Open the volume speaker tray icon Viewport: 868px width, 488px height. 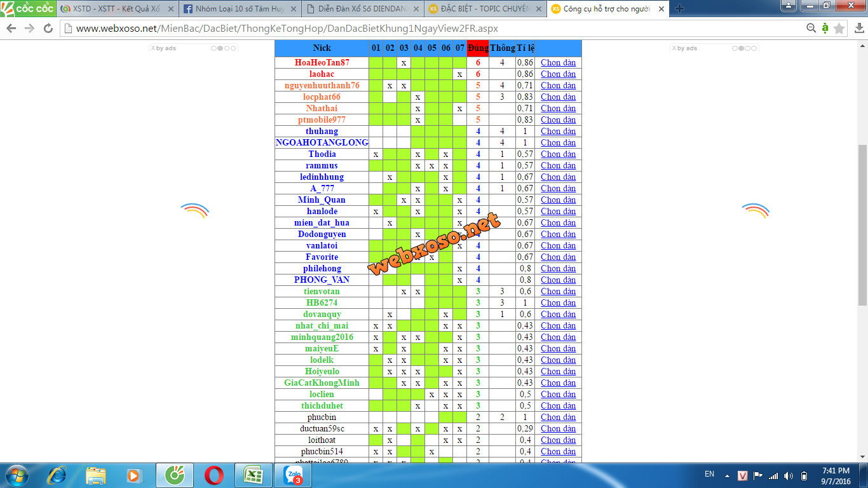789,475
